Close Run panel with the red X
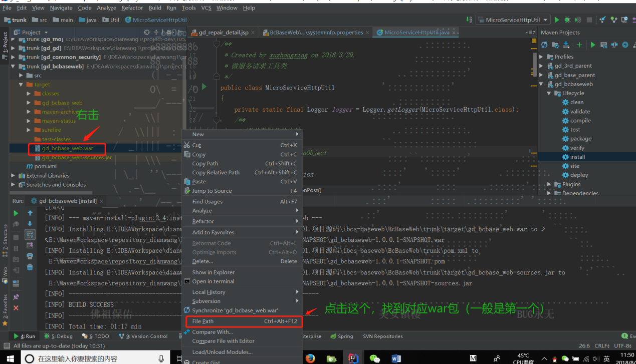This screenshot has height=364, width=636. (x=16, y=307)
